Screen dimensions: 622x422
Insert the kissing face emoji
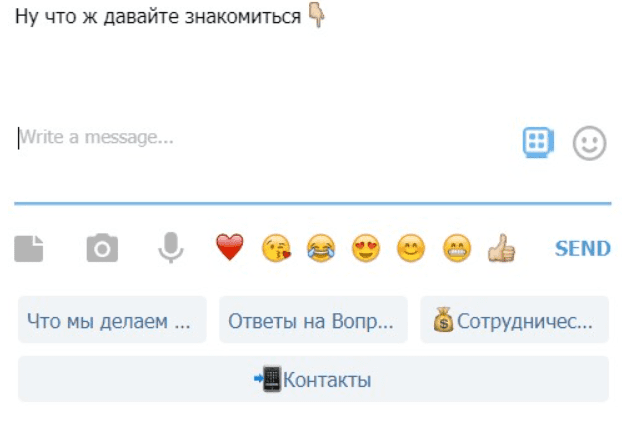click(276, 248)
